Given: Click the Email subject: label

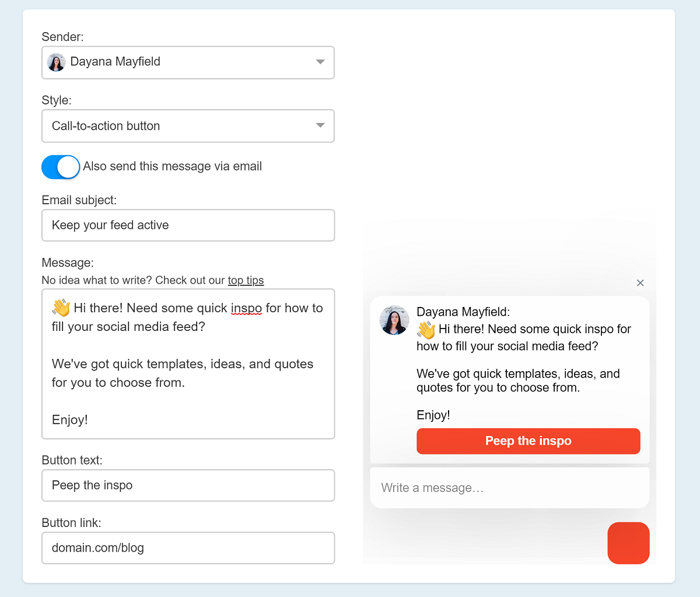Looking at the screenshot, I should (79, 200).
